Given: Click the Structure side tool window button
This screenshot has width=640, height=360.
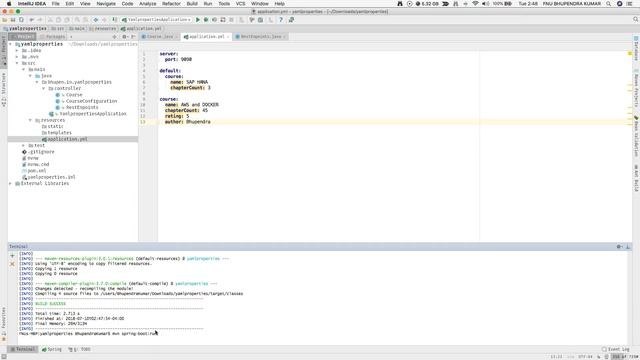Looking at the screenshot, I should click(4, 90).
